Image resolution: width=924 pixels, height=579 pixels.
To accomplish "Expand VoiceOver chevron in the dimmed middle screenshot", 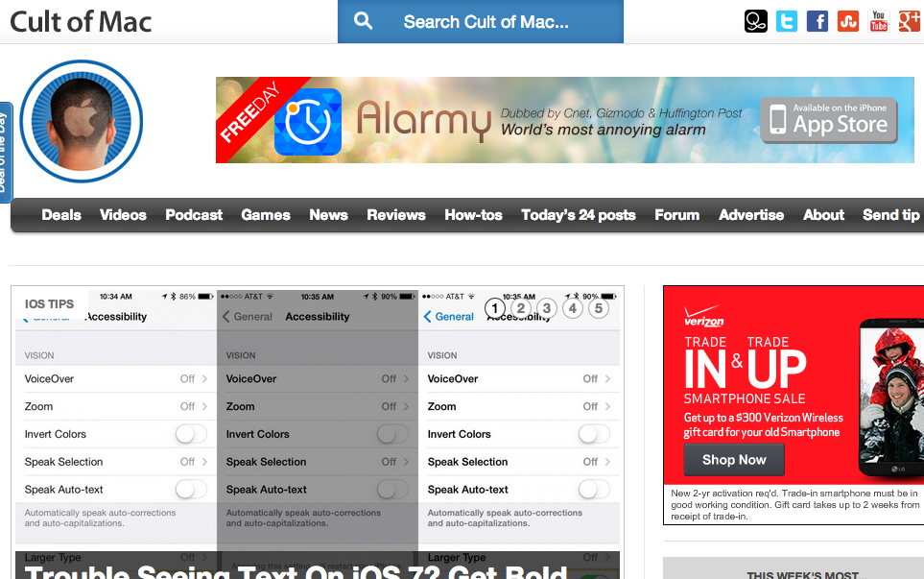I will (x=406, y=378).
